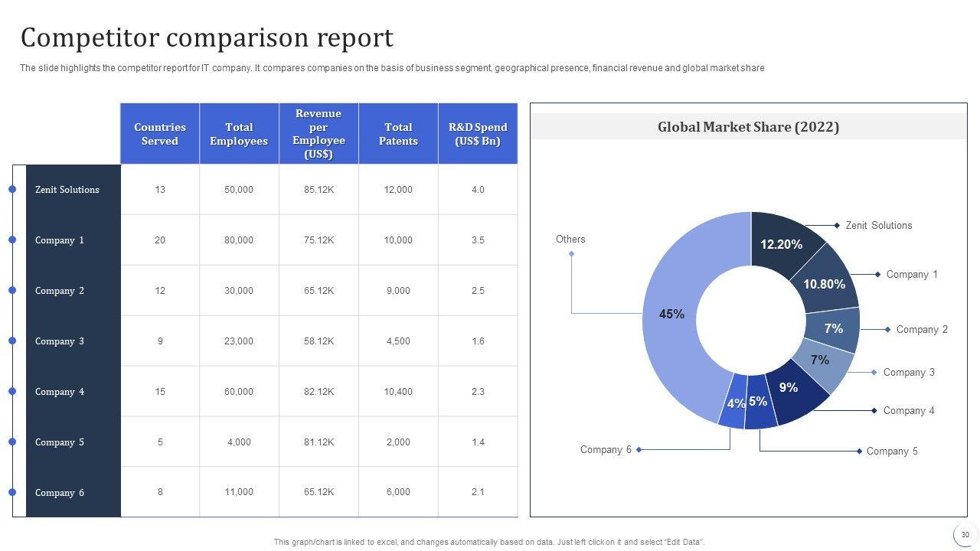Click the 10.80% Company 1 chart slice
Screen dimensions: 980x551
point(825,284)
